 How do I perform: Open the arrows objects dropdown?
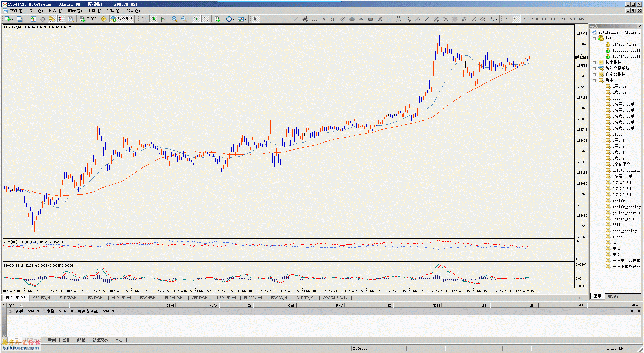(x=493, y=19)
